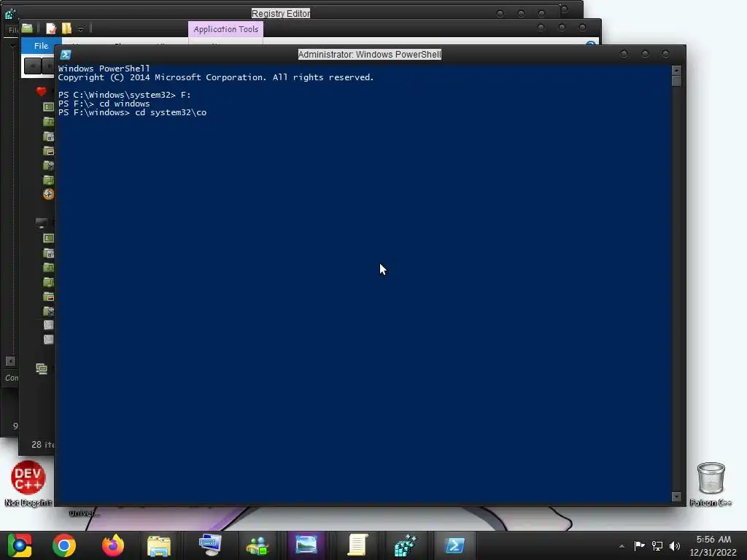This screenshot has height=560, width=747.
Task: Open the Messenger people icon in the taskbar
Action: (258, 545)
